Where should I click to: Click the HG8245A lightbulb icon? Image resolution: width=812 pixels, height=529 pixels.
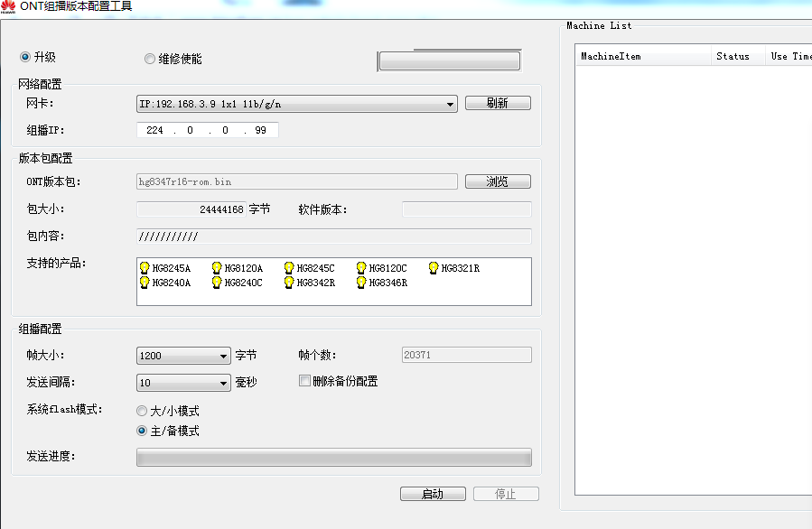(145, 267)
